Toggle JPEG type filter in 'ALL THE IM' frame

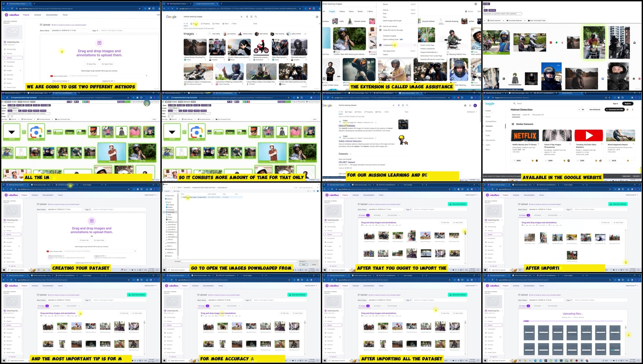(20, 105)
